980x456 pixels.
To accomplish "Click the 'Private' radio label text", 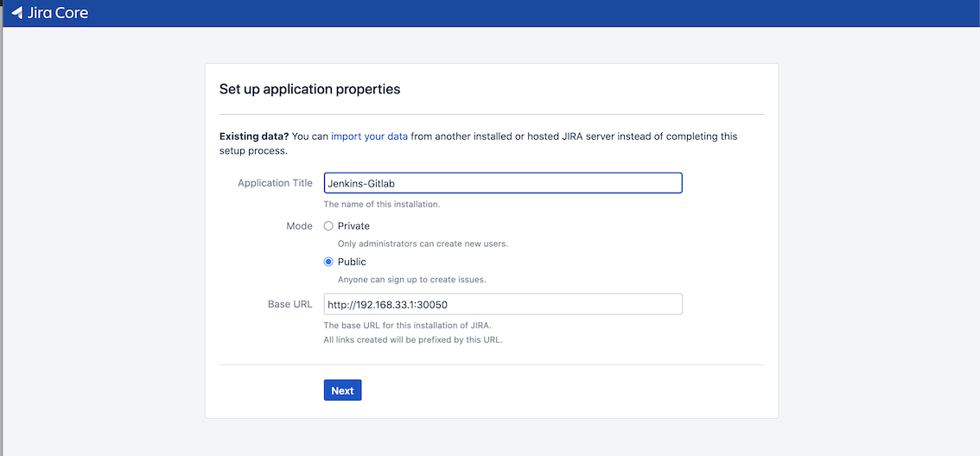I will click(x=353, y=226).
